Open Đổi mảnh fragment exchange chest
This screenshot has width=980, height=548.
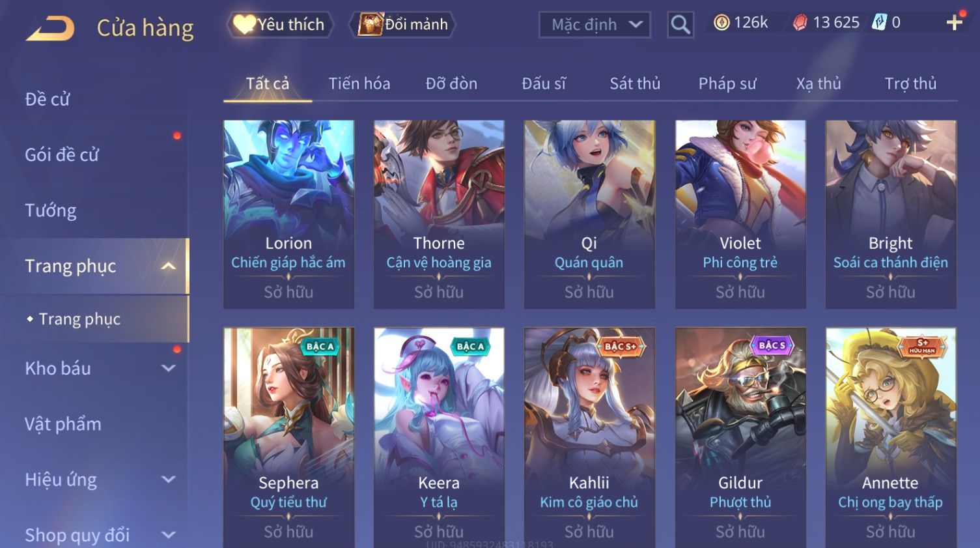402,25
